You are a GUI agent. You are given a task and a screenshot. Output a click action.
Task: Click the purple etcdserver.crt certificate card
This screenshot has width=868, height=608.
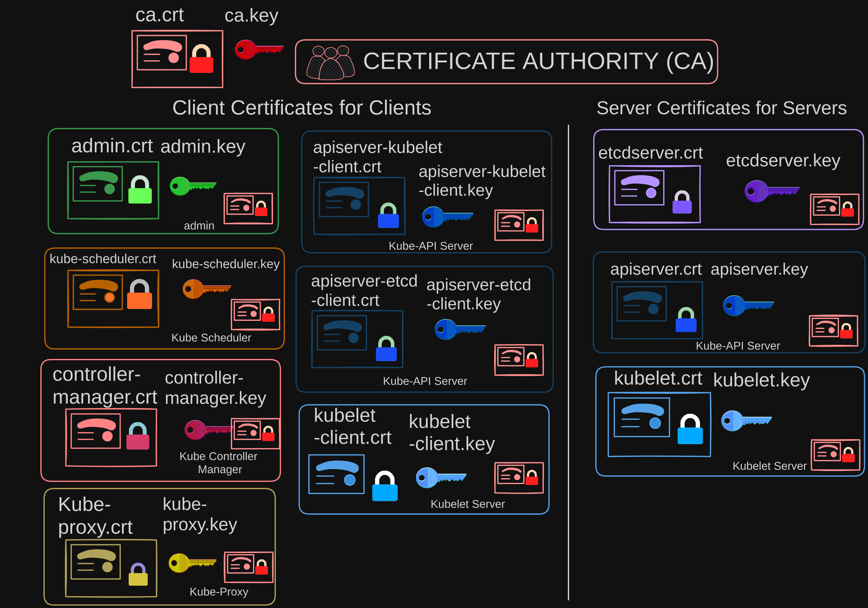pos(654,194)
